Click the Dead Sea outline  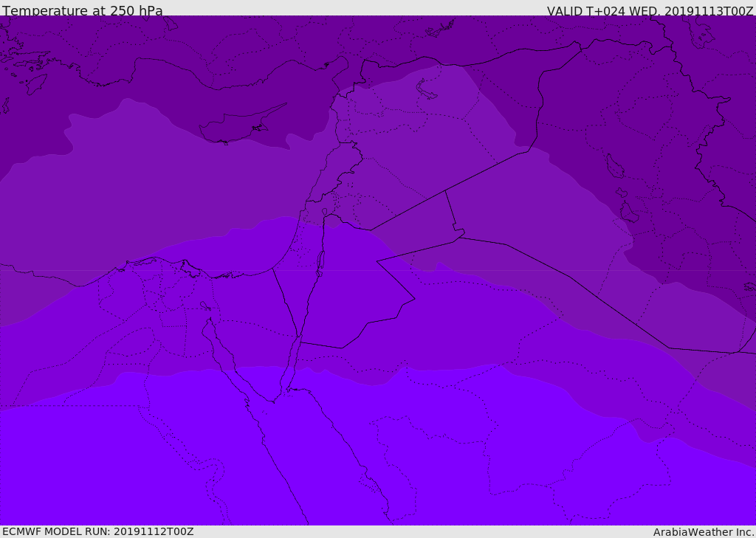[320, 261]
